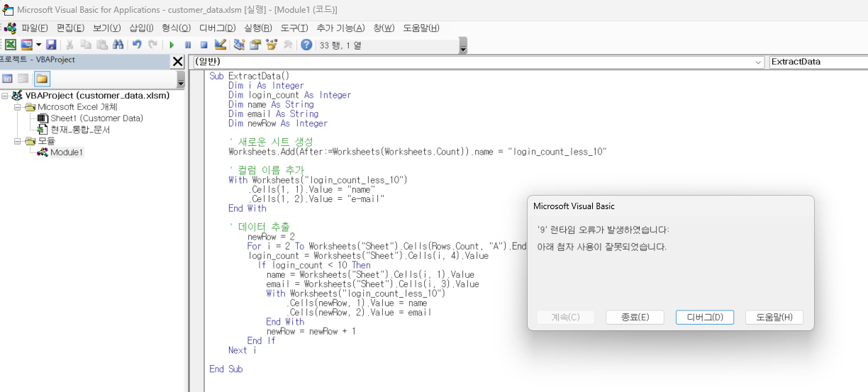The width and height of the screenshot is (868, 392).
Task: Pause execution with the Break icon
Action: pos(188,45)
